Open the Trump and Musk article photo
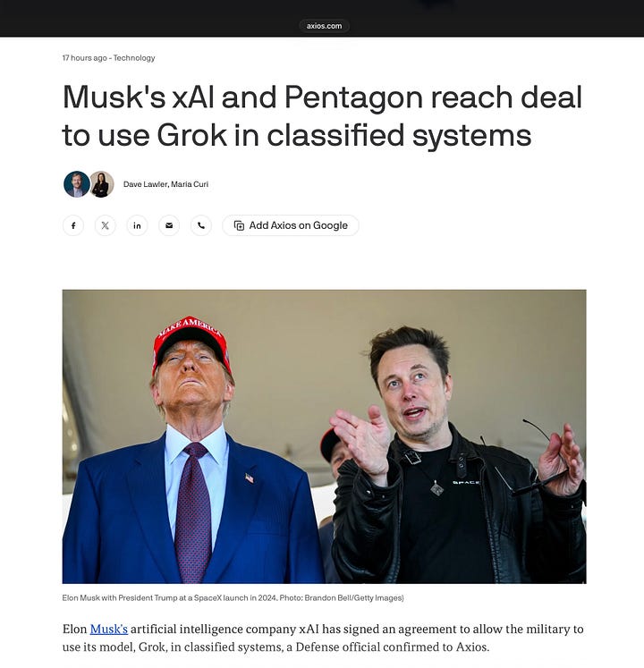Image resolution: width=644 pixels, height=668 pixels. pos(325,436)
